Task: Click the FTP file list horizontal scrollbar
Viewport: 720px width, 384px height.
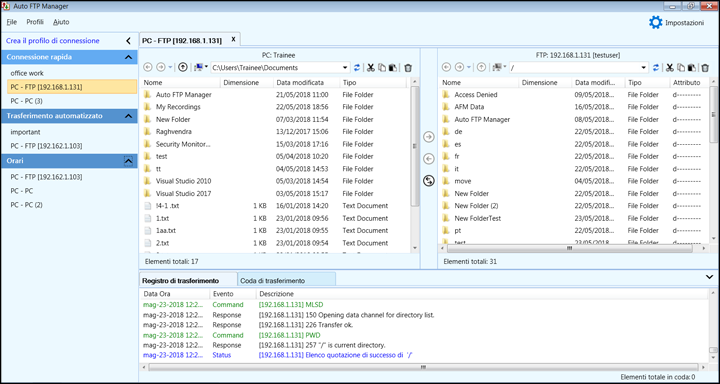Action: [x=569, y=248]
